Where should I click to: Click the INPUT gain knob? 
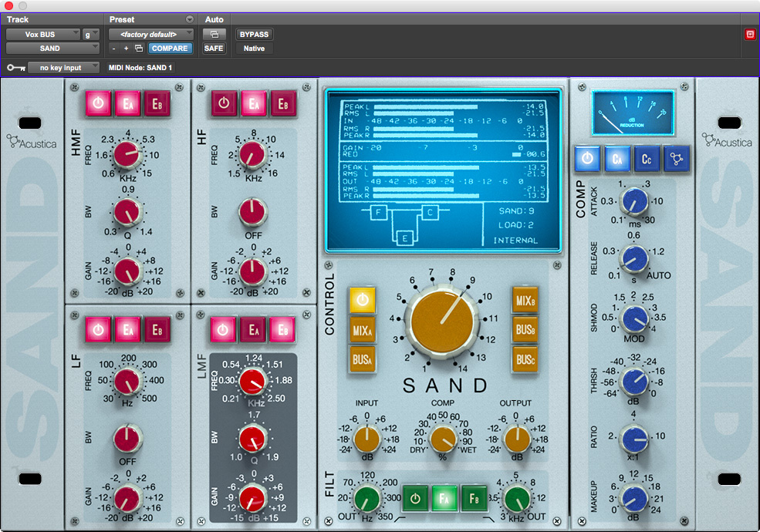367,439
